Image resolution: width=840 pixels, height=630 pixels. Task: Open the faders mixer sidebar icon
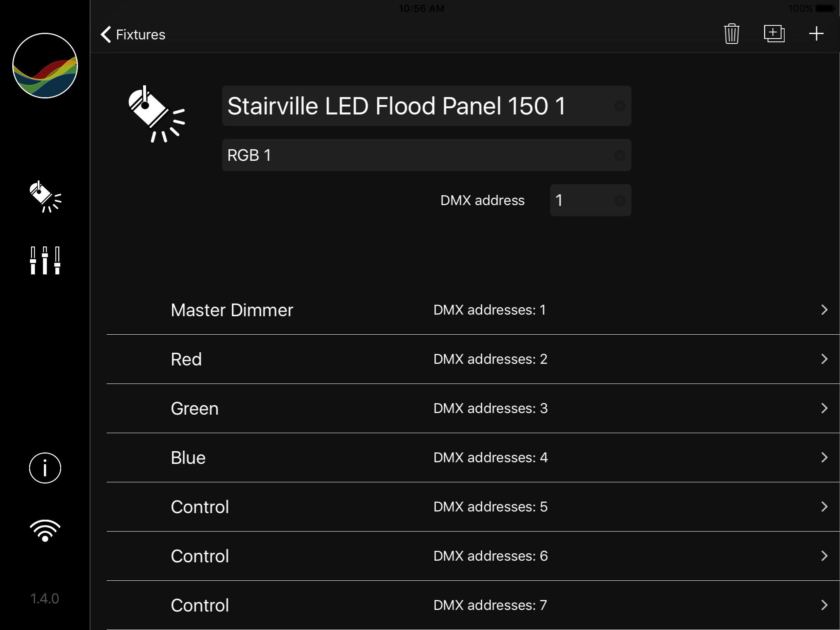pyautogui.click(x=45, y=260)
